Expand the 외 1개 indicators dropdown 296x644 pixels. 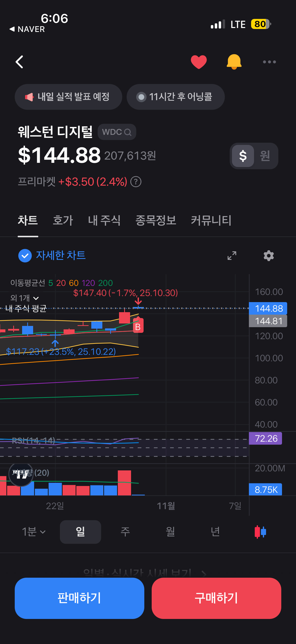(x=25, y=298)
